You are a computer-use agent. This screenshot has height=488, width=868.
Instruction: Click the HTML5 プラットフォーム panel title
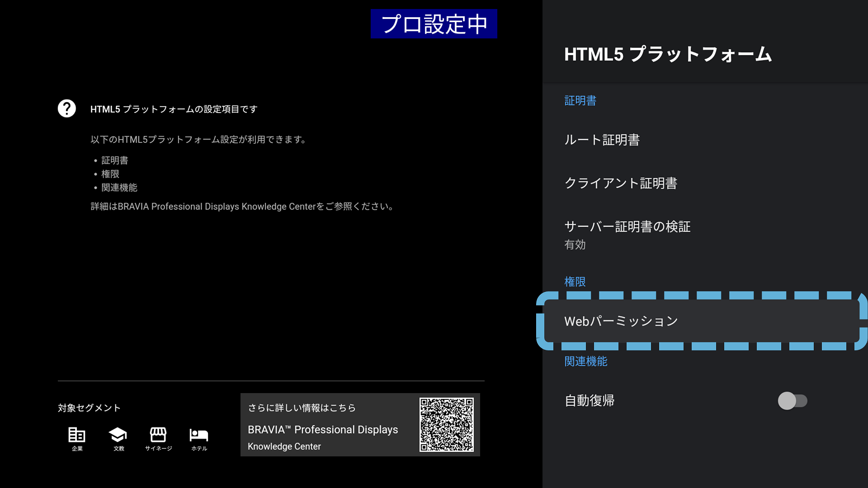tap(668, 54)
